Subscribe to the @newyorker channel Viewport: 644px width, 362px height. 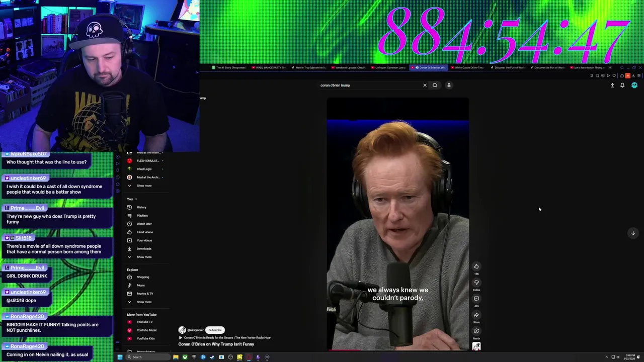215,330
